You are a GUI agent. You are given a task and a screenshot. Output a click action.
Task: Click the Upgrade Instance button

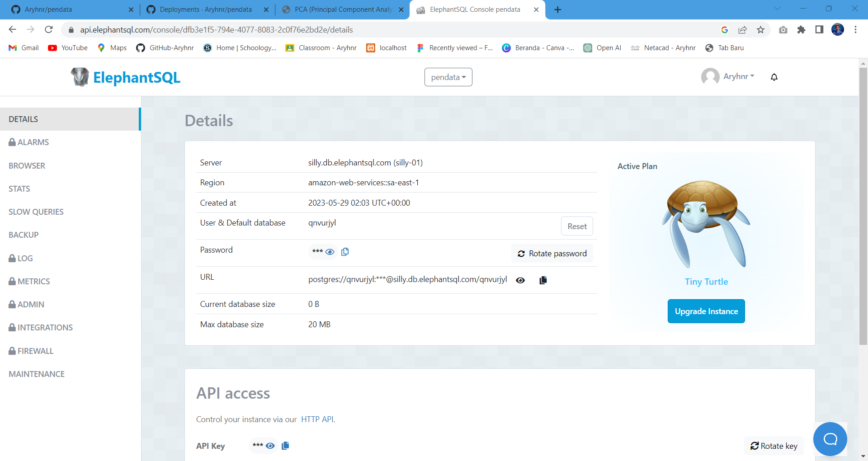tap(706, 311)
